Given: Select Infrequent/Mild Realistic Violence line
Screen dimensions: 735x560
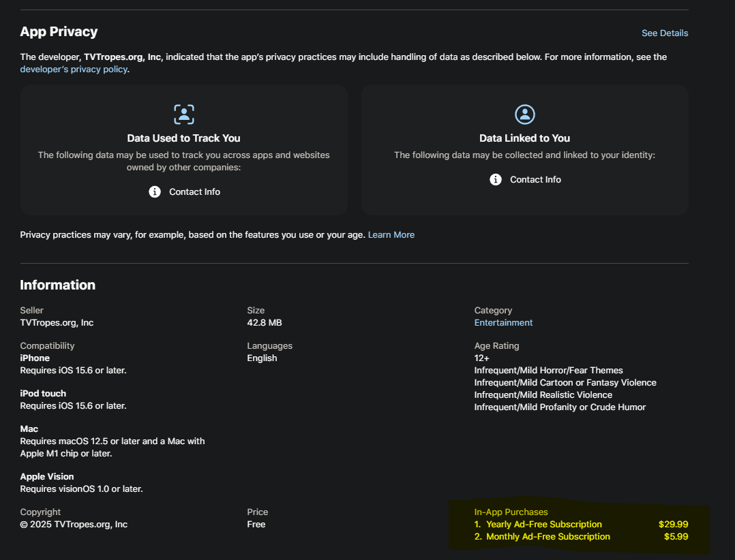Looking at the screenshot, I should pyautogui.click(x=543, y=394).
